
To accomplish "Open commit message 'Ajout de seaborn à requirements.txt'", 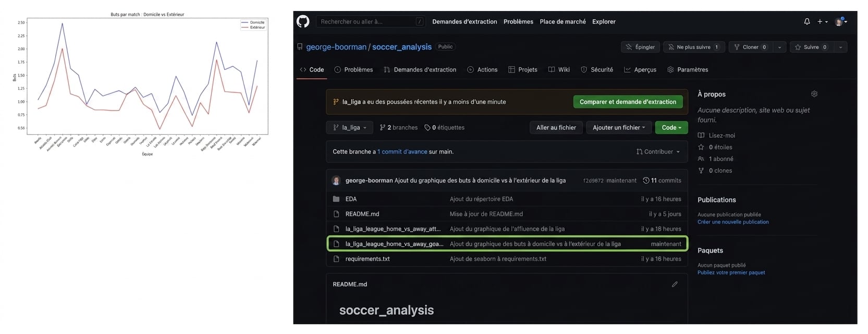I will [x=498, y=259].
